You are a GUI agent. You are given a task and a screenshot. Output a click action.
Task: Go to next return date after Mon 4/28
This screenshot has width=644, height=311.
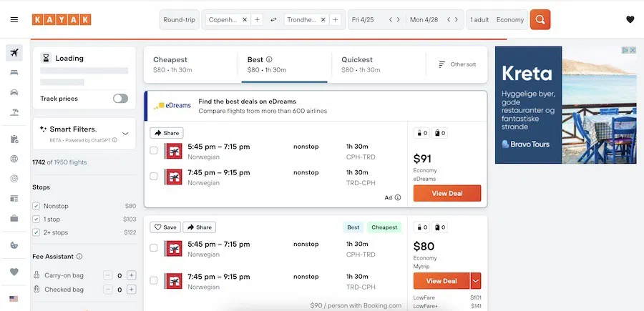pos(456,20)
